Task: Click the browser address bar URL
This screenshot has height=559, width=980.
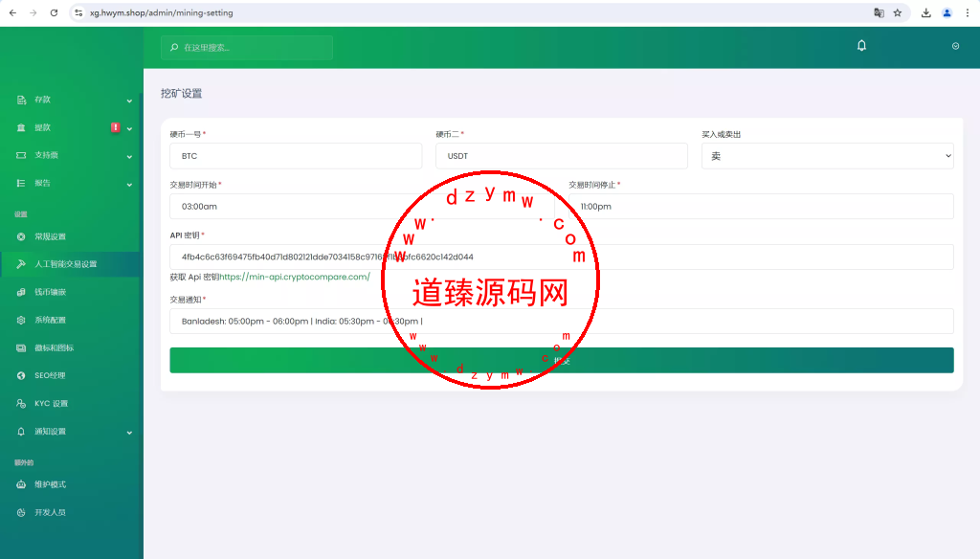Action: coord(161,12)
